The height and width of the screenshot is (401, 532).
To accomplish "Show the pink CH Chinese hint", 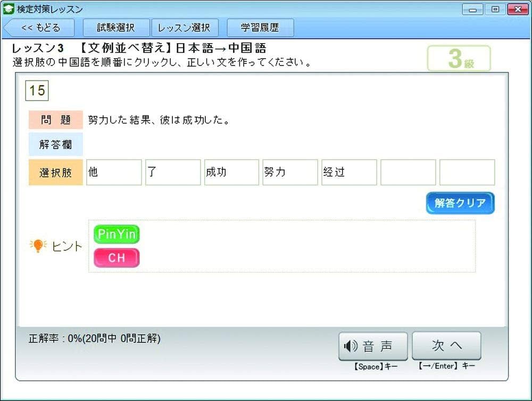I will 116,258.
